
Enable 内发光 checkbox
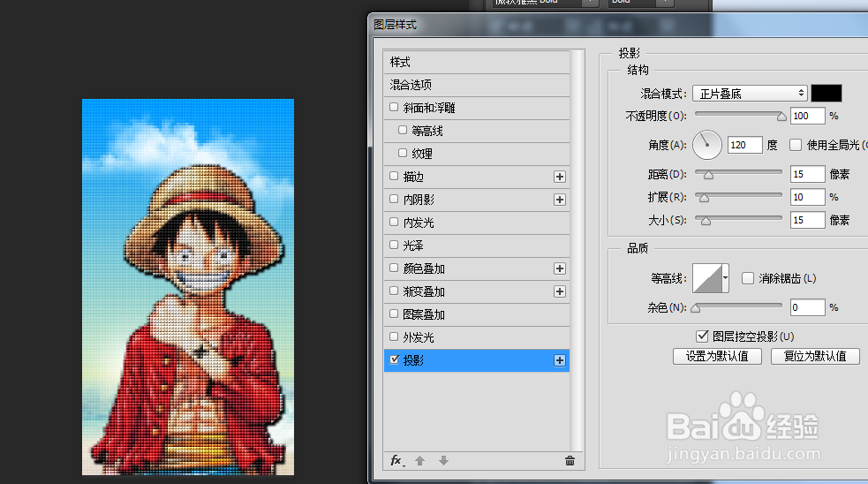(x=394, y=222)
